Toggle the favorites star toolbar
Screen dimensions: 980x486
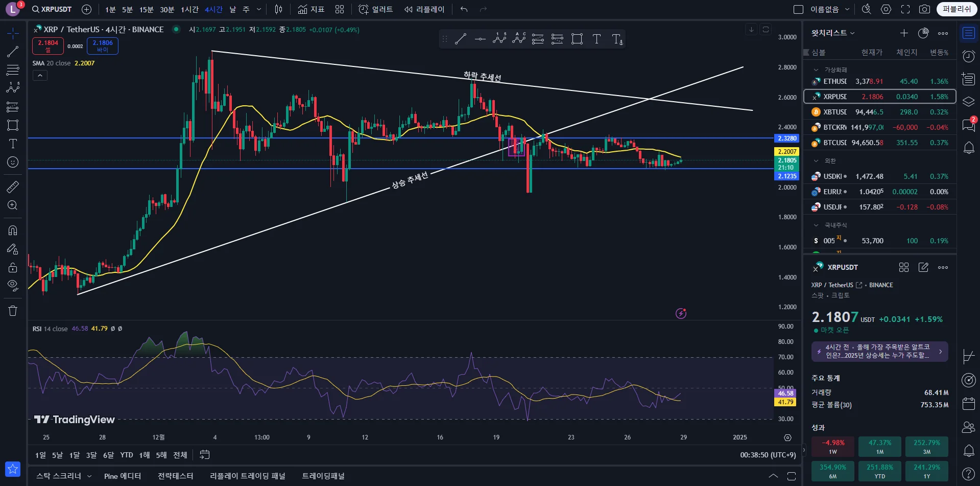13,469
